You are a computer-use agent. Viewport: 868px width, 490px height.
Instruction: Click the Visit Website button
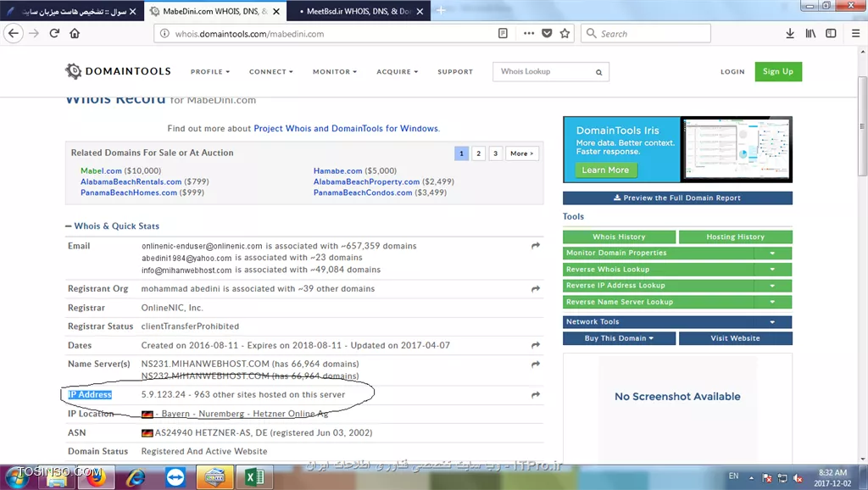pos(735,338)
